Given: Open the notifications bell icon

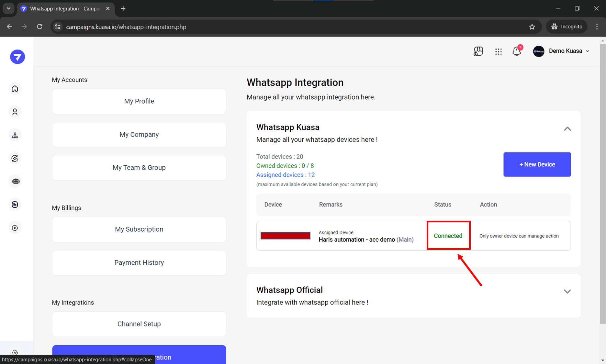Looking at the screenshot, I should 517,51.
